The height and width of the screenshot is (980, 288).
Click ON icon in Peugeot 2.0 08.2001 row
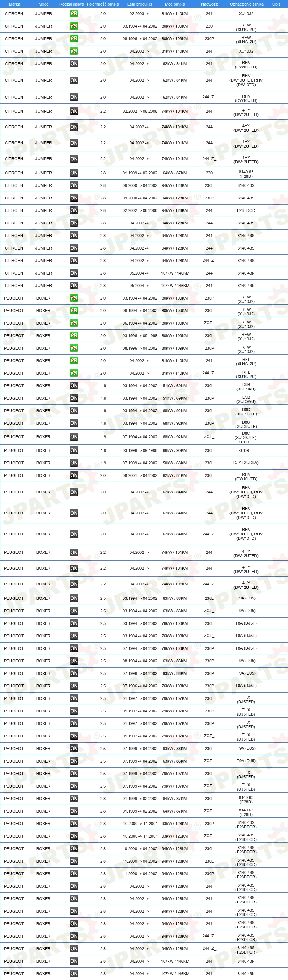pos(74,475)
